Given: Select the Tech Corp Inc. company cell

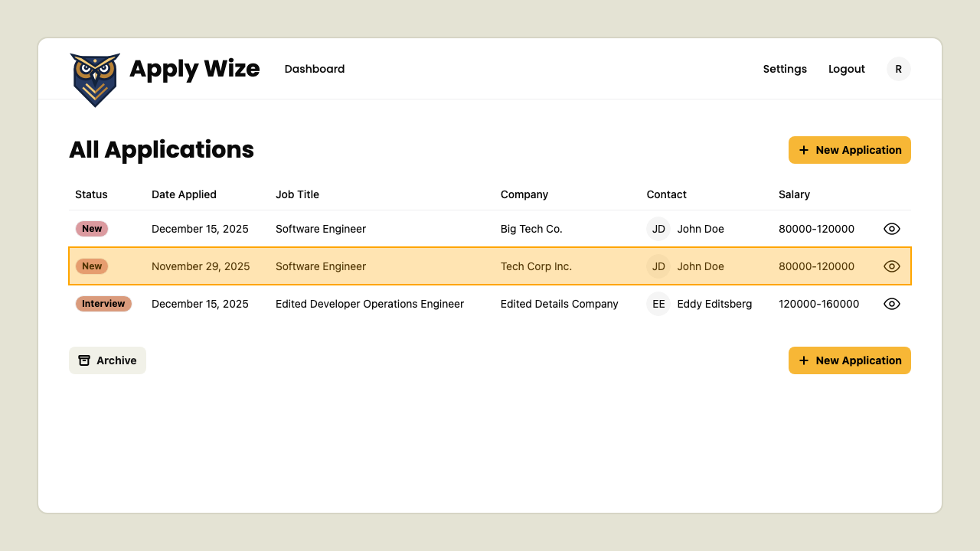Looking at the screenshot, I should point(536,266).
